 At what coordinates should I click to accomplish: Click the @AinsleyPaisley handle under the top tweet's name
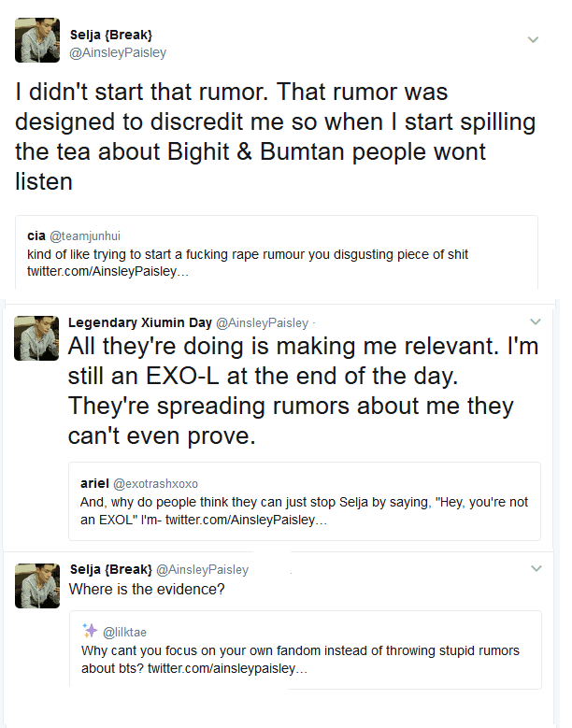pyautogui.click(x=118, y=53)
